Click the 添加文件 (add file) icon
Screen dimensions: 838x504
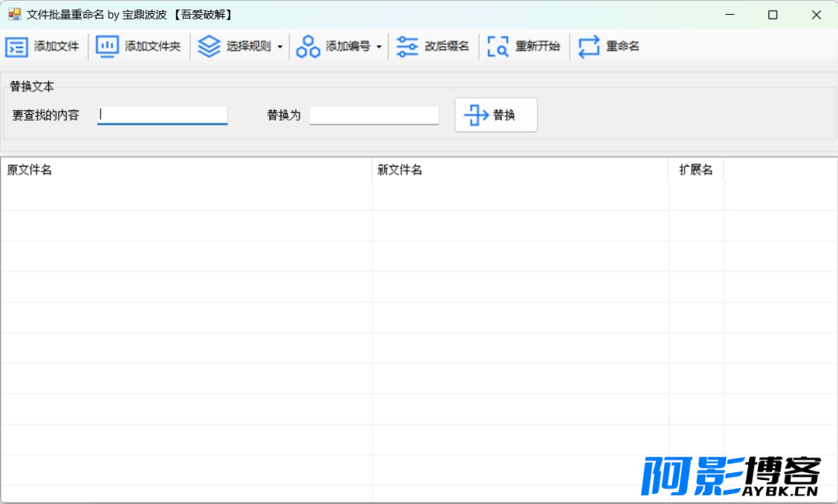tap(16, 47)
